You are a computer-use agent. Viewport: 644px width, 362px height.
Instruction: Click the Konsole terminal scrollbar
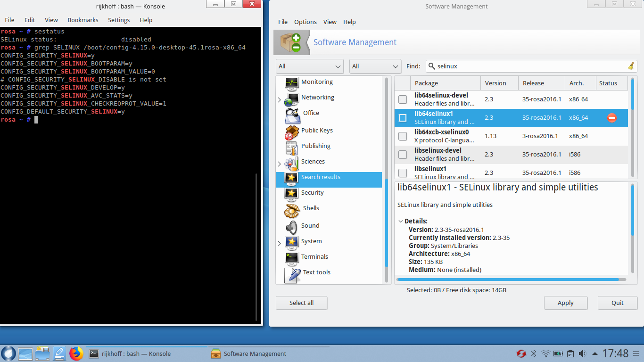[x=257, y=247]
